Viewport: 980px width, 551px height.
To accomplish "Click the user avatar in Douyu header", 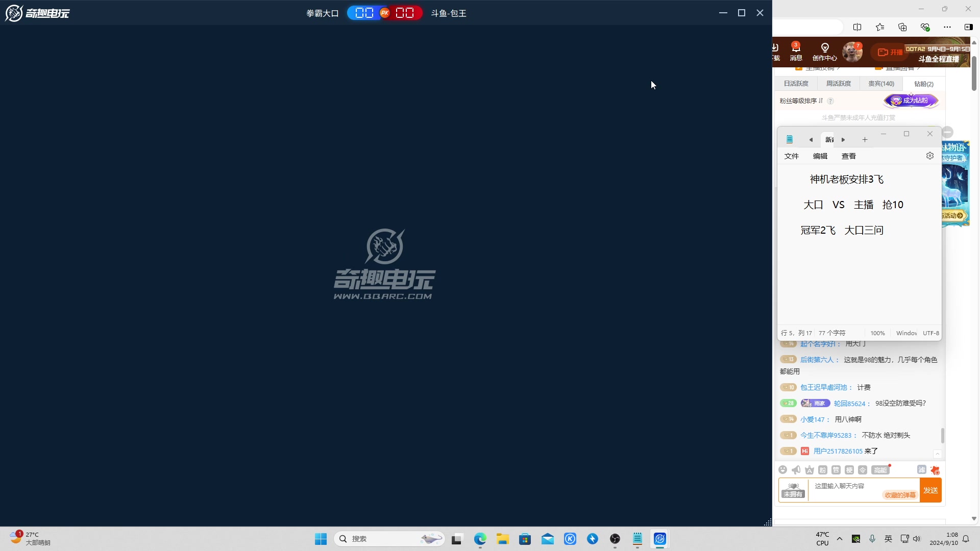I will click(852, 52).
